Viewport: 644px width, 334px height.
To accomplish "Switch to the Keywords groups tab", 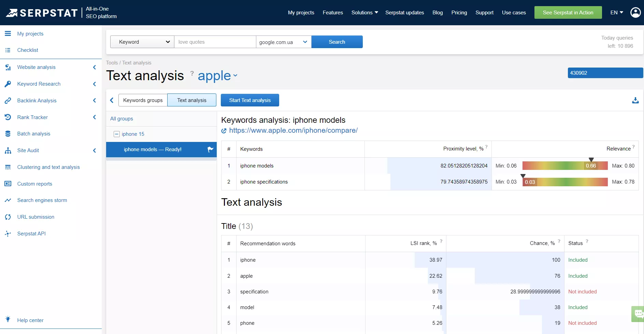I will 143,100.
